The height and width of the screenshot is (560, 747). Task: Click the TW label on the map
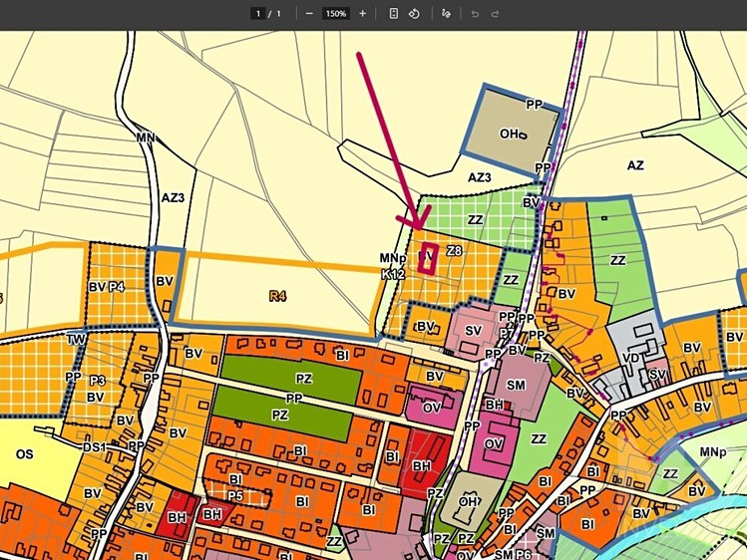[x=76, y=339]
